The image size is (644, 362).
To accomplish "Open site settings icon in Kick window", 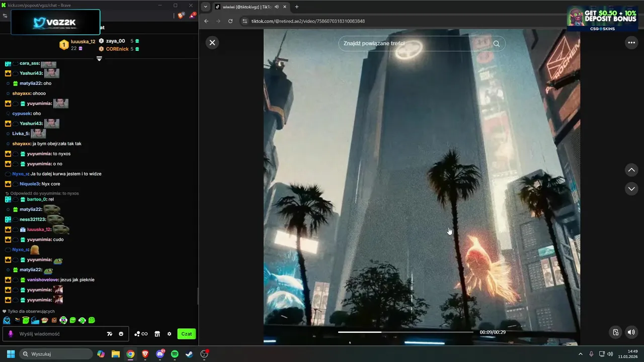I will click(x=5, y=16).
